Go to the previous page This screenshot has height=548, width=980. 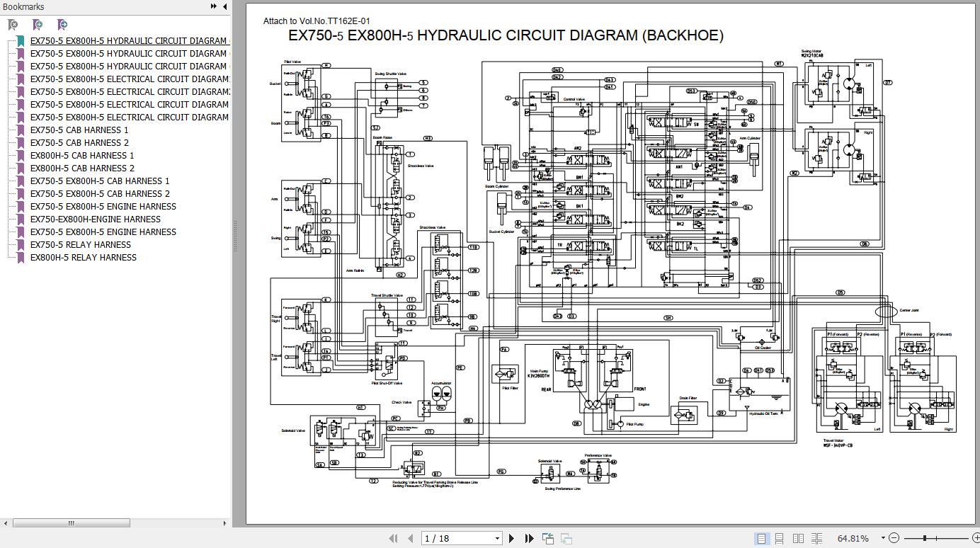410,539
